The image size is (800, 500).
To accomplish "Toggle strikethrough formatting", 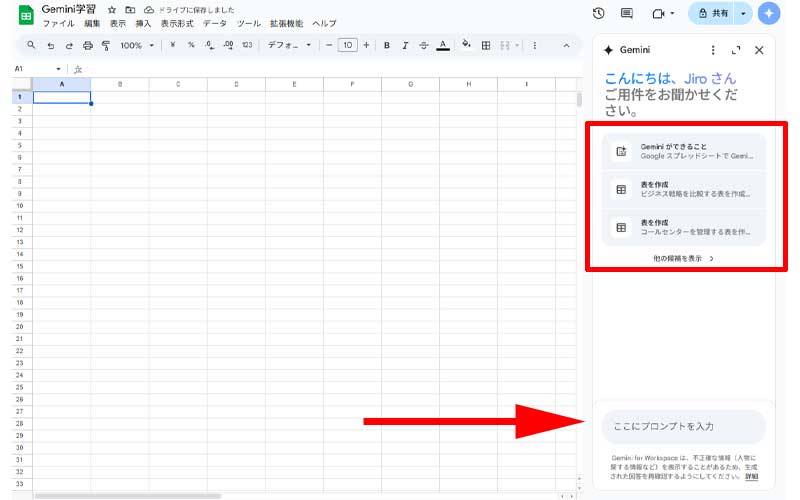I will [423, 45].
